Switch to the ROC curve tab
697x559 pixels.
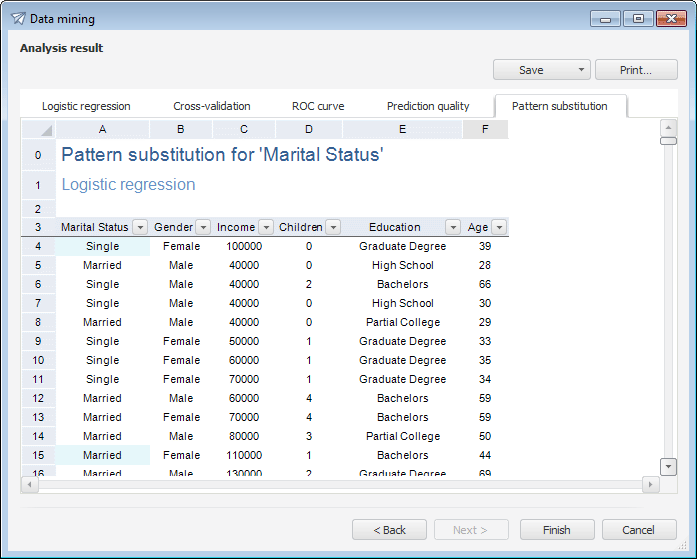(318, 106)
